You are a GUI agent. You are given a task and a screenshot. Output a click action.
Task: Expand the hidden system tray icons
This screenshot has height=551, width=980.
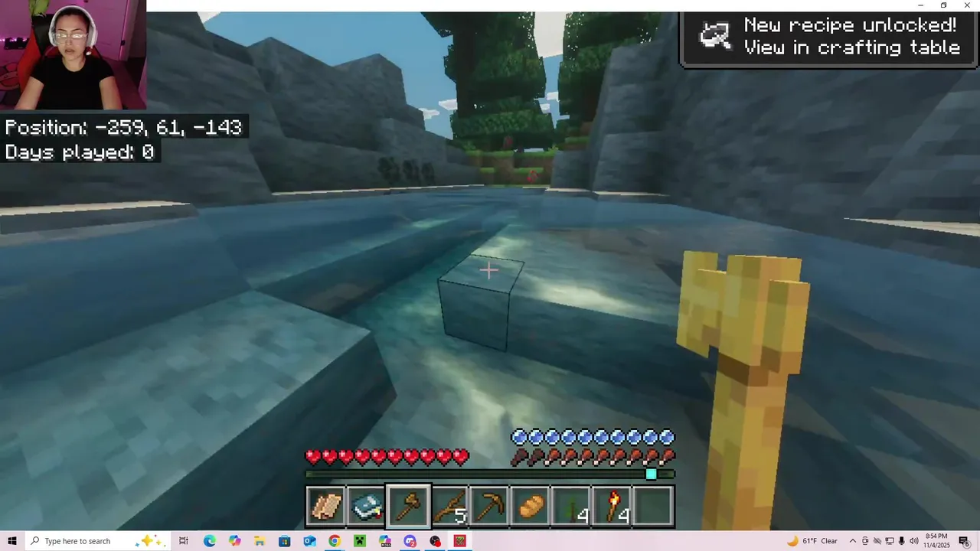852,541
